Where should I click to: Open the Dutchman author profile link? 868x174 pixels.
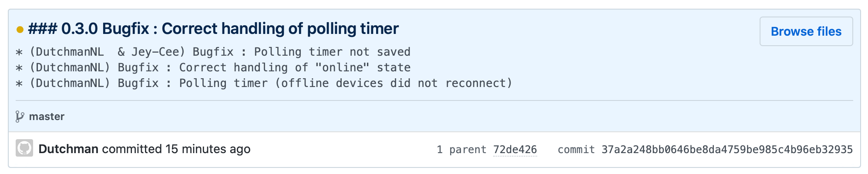[68, 149]
